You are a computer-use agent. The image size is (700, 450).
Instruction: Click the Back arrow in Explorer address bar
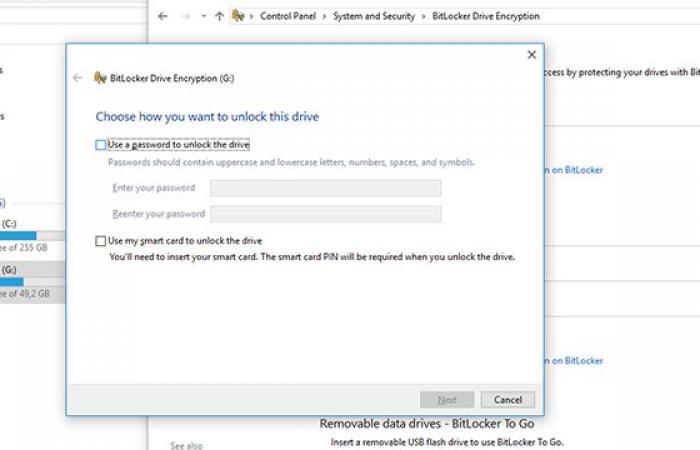[163, 16]
